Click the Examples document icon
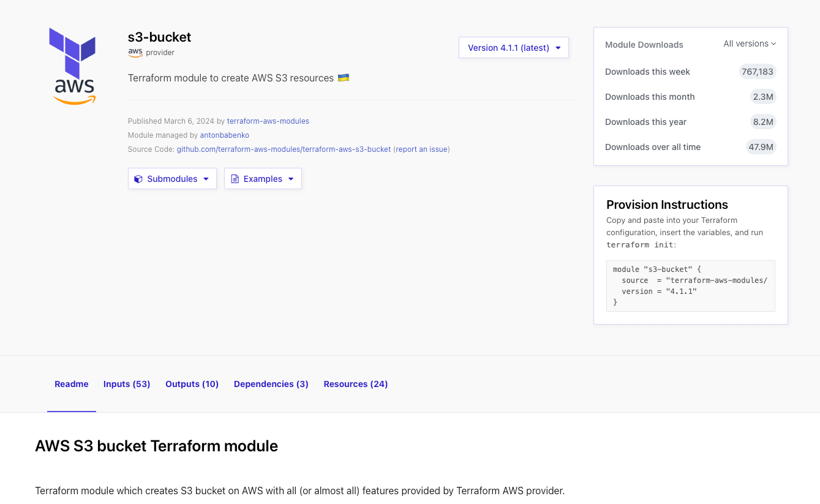820x504 pixels. click(235, 178)
